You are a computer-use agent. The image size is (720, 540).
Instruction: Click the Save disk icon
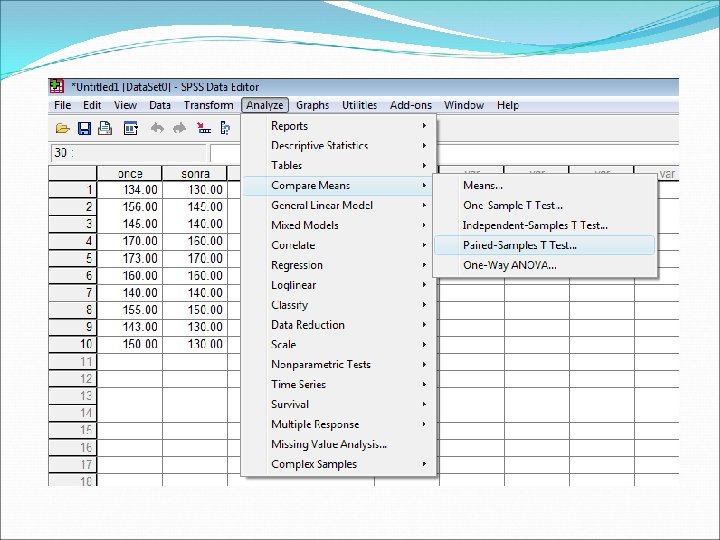pyautogui.click(x=84, y=128)
